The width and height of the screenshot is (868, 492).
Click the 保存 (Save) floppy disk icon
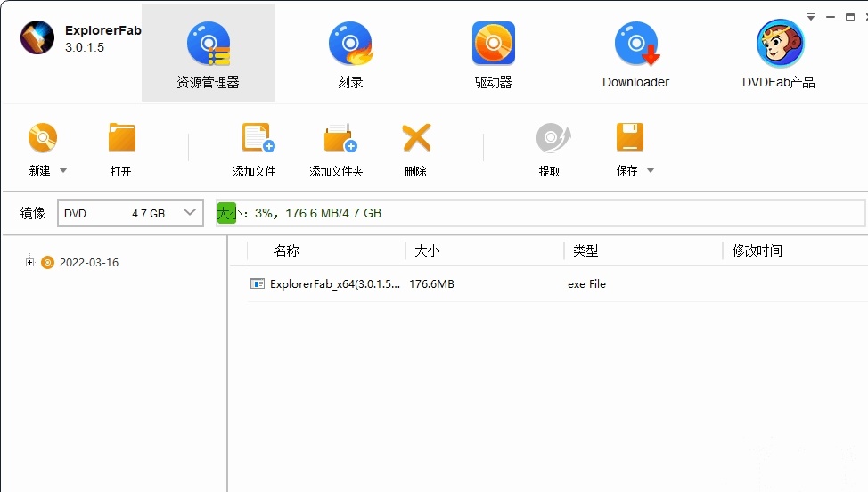point(629,138)
